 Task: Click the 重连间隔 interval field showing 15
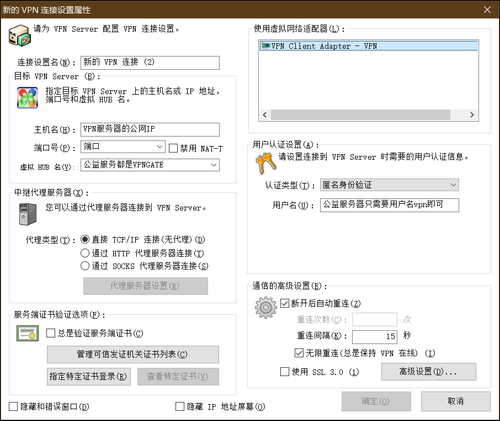click(x=375, y=336)
